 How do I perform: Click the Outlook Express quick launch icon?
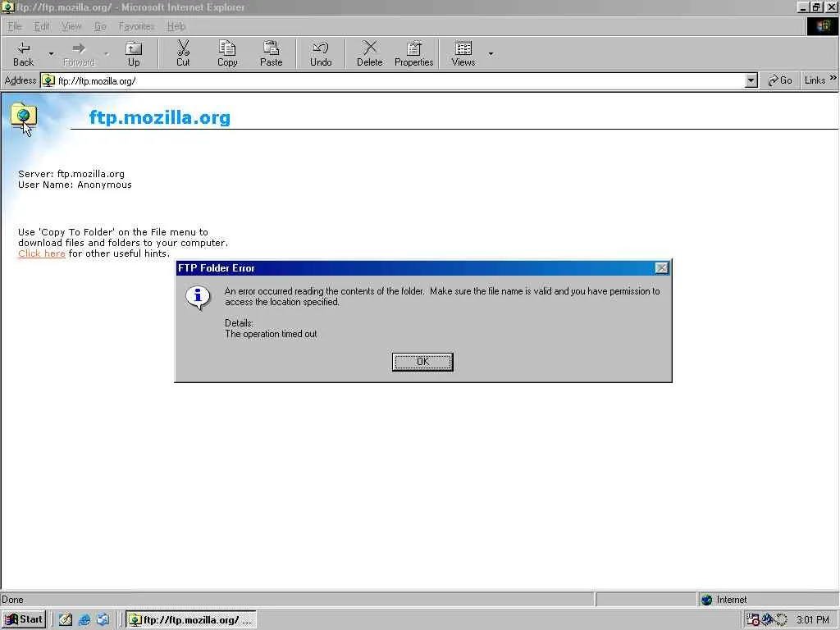point(103,620)
